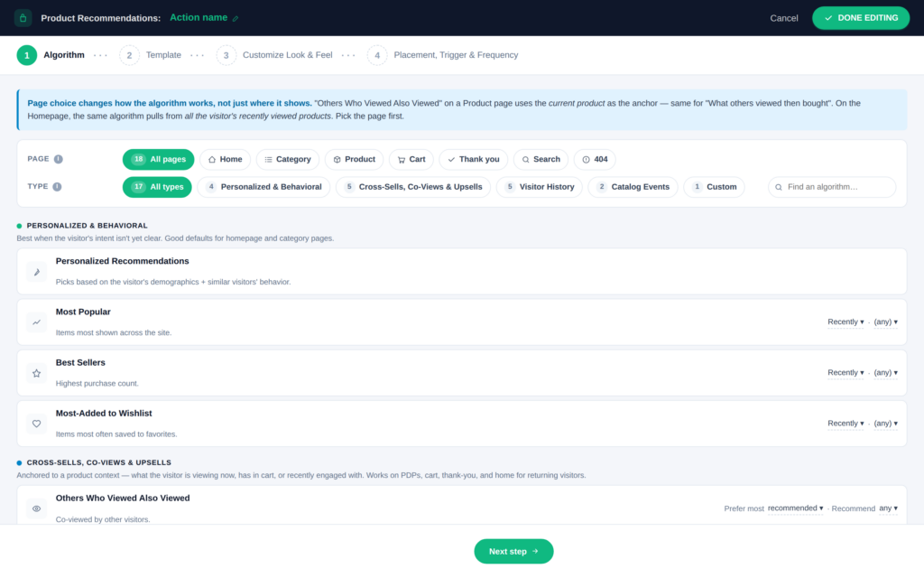Filter algorithms by Category page
This screenshot has height=578, width=924.
288,159
